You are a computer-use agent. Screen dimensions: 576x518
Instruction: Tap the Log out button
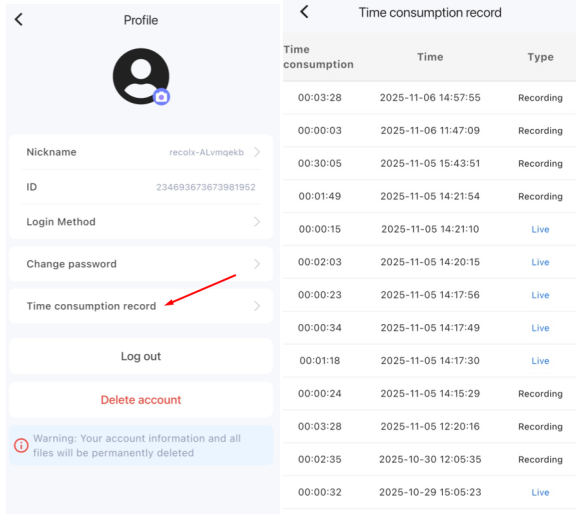click(x=141, y=356)
